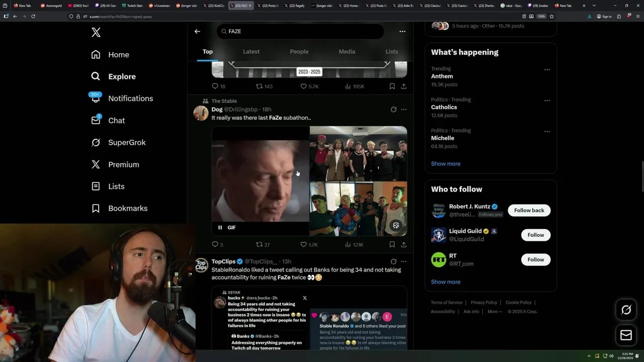Bookmark Dog's post
Viewport: 644px width, 362px height.
coord(392,245)
